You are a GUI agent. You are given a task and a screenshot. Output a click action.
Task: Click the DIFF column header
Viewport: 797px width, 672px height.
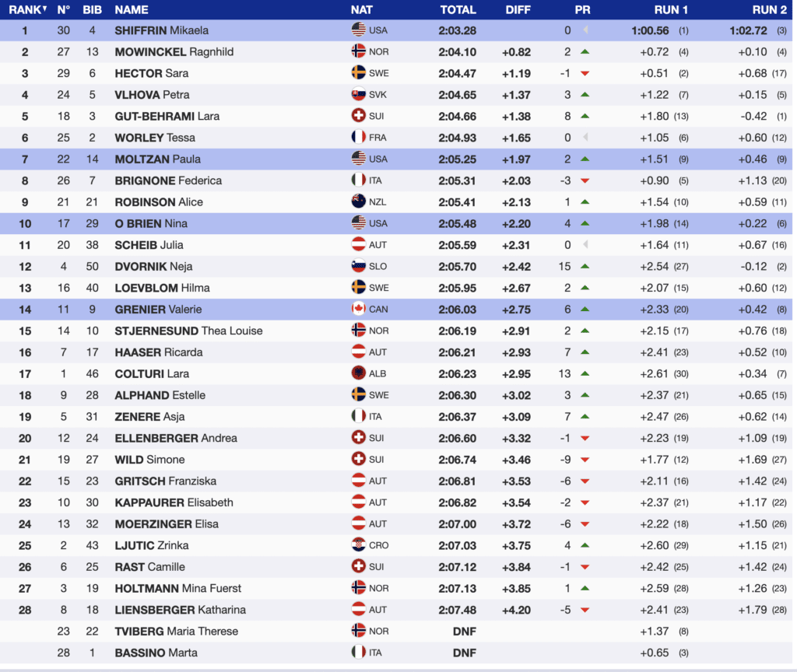click(518, 10)
